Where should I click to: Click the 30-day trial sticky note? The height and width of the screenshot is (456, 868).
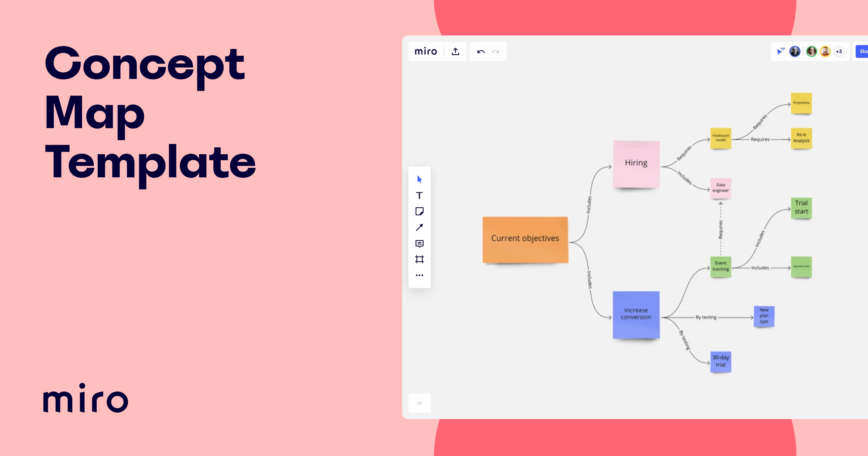point(720,361)
